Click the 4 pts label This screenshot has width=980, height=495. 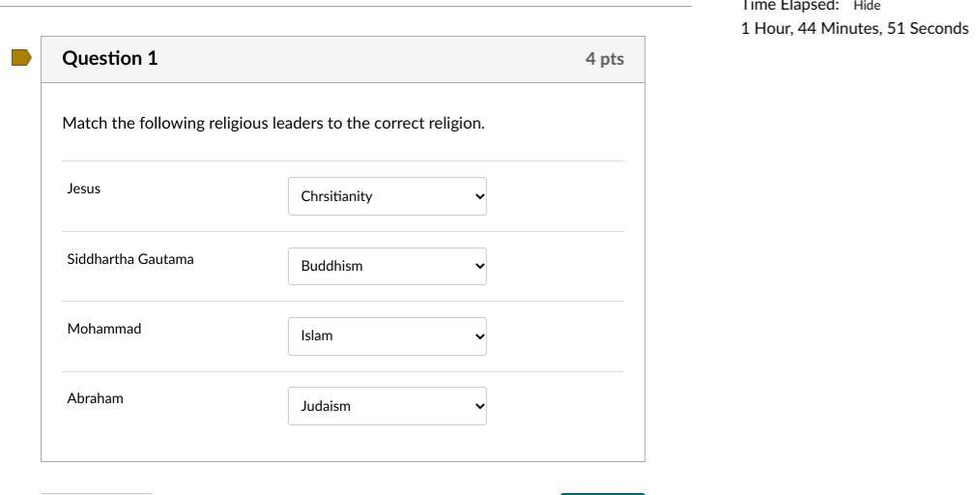pos(604,59)
